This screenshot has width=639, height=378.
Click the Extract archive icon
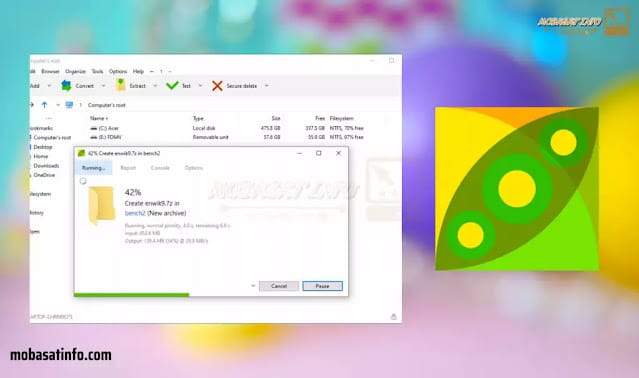coord(121,85)
